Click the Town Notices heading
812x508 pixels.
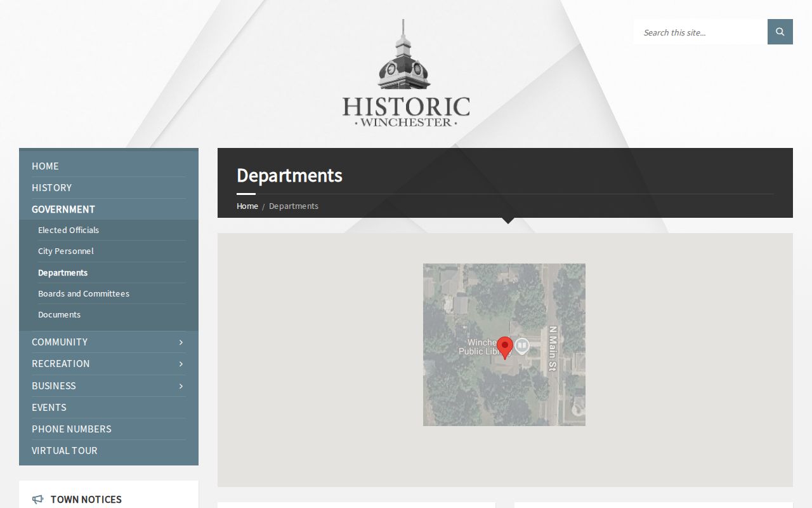(x=86, y=499)
